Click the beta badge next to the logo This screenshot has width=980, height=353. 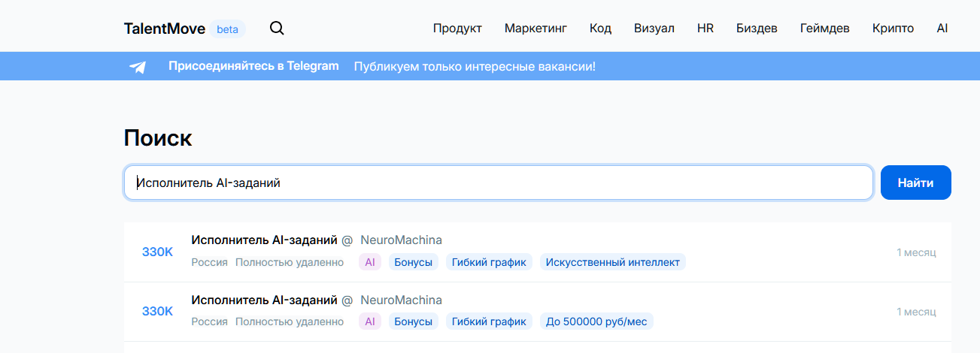pos(227,29)
